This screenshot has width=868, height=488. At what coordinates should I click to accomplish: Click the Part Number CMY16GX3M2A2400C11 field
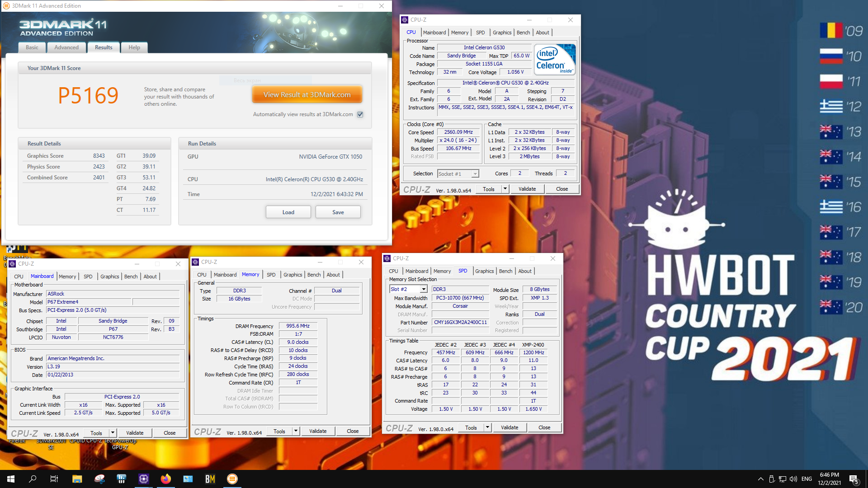[x=461, y=322]
